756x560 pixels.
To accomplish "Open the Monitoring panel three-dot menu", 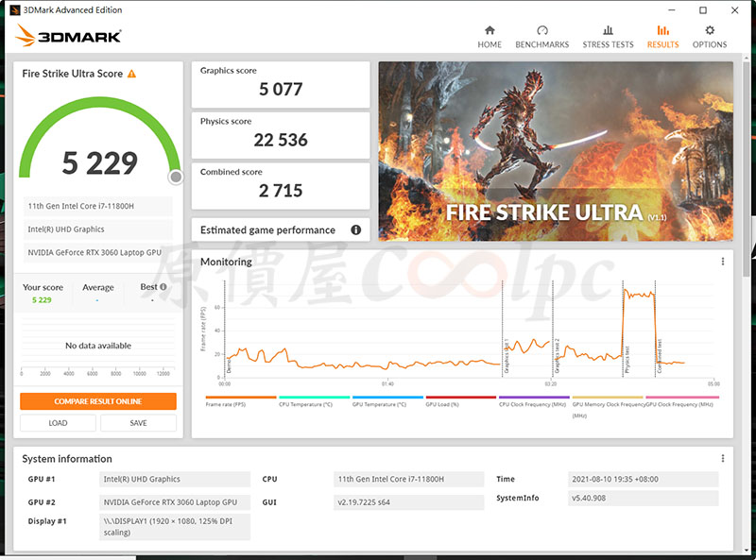I will pyautogui.click(x=722, y=262).
